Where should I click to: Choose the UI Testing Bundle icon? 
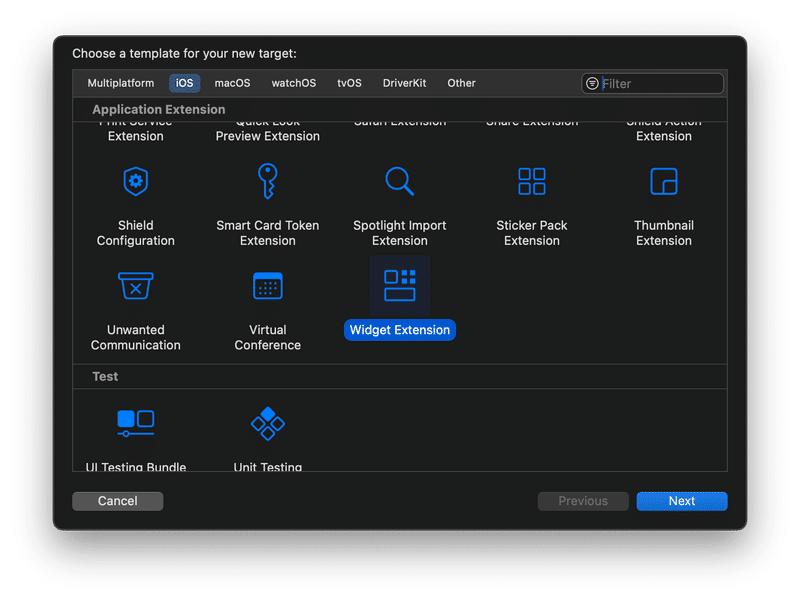(136, 422)
